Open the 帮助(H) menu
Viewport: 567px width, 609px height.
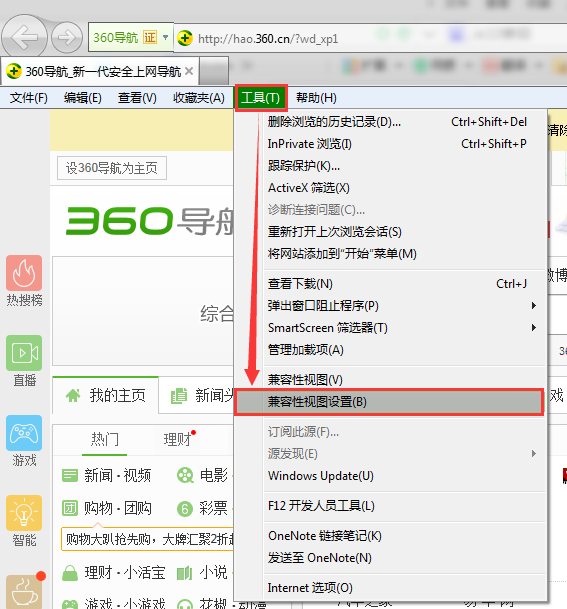(x=316, y=97)
